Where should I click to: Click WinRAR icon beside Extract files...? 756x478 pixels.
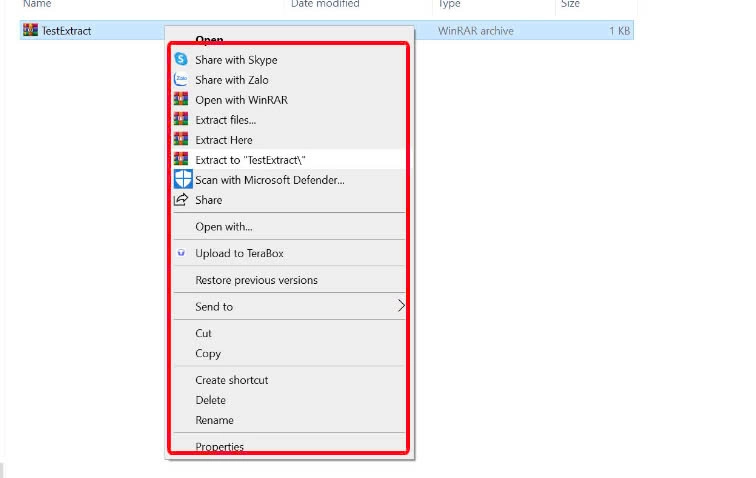tap(181, 119)
